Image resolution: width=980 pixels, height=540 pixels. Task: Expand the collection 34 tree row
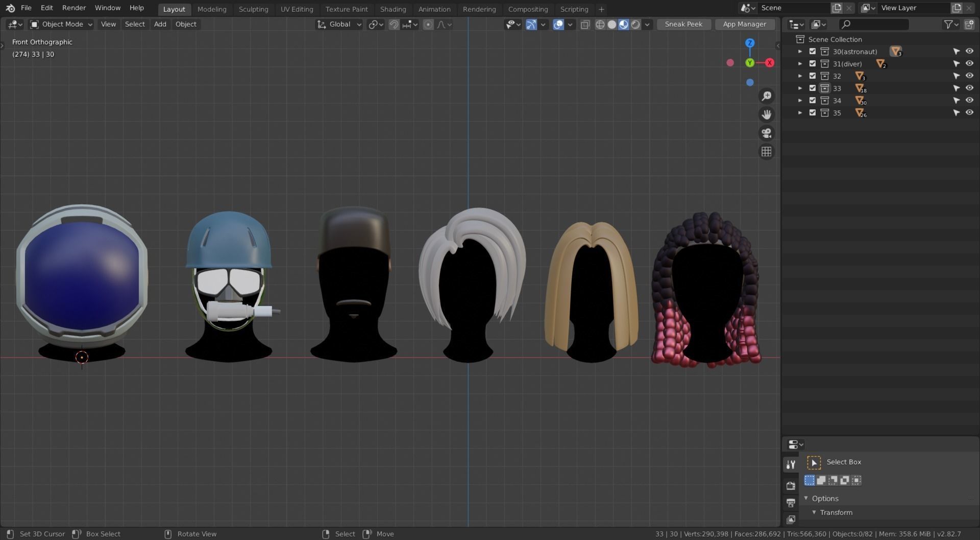(800, 101)
